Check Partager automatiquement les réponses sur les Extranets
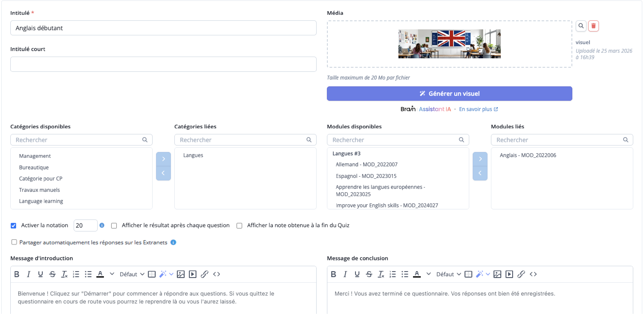 [x=14, y=242]
